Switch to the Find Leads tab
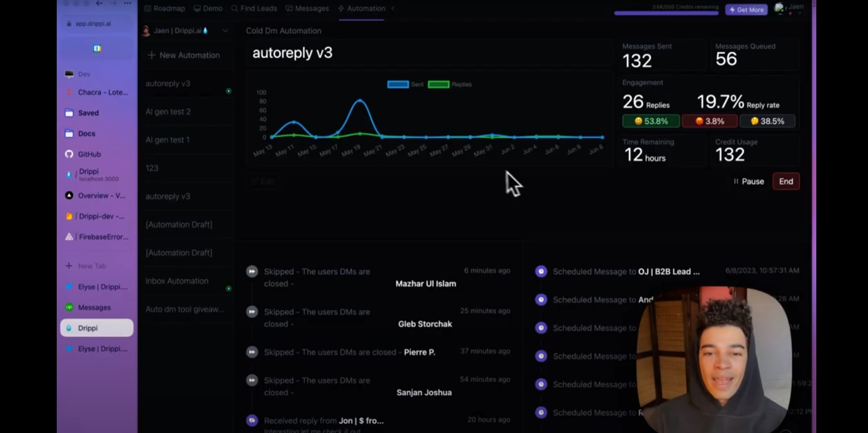 254,8
